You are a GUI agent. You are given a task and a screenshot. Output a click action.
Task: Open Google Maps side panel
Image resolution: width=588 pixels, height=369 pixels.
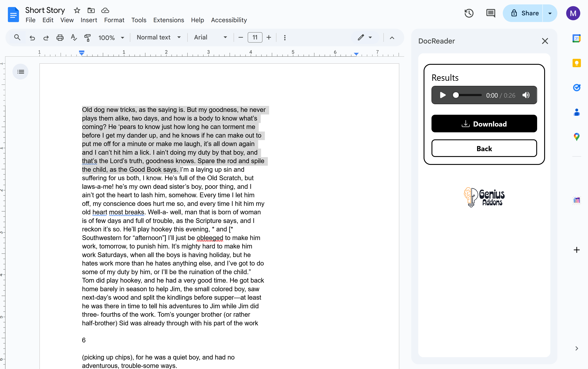point(577,137)
